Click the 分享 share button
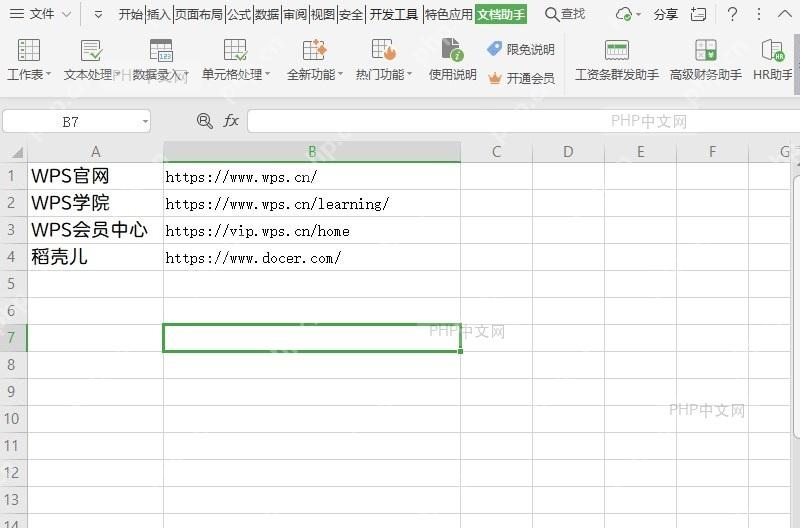800x528 pixels. point(665,14)
